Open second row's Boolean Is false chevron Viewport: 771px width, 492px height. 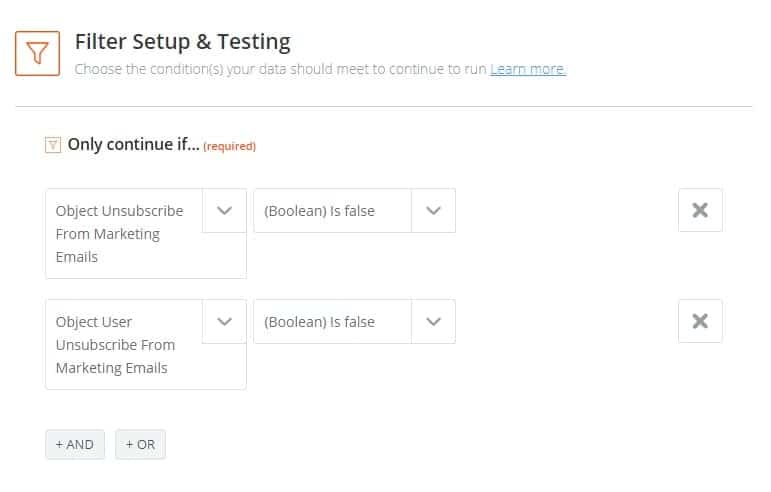coord(433,322)
